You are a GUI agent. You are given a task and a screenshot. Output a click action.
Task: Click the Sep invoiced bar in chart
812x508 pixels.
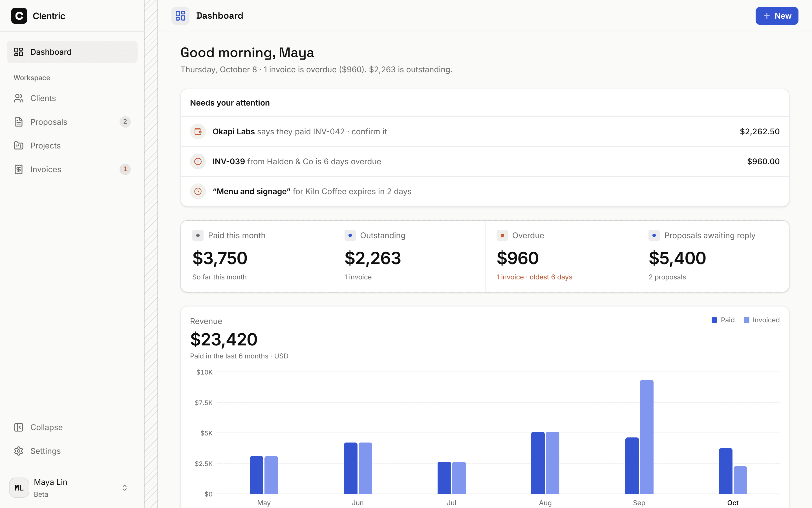pos(646,437)
